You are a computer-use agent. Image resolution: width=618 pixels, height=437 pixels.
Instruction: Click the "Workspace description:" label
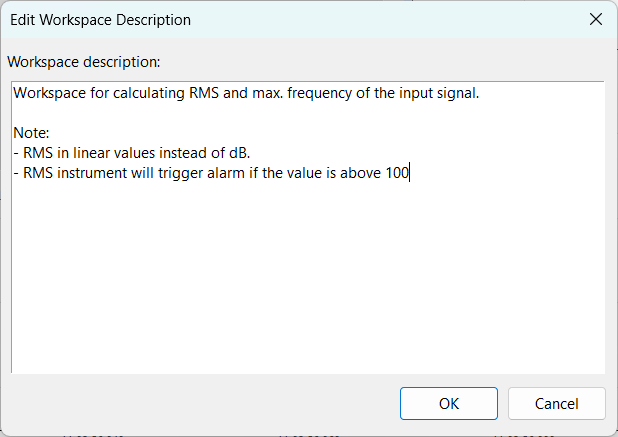coord(83,62)
